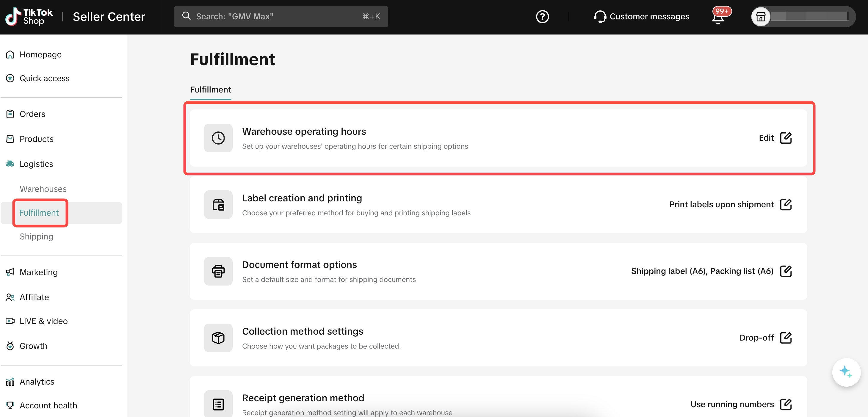The image size is (868, 417).
Task: Open the Products menu
Action: tap(36, 139)
